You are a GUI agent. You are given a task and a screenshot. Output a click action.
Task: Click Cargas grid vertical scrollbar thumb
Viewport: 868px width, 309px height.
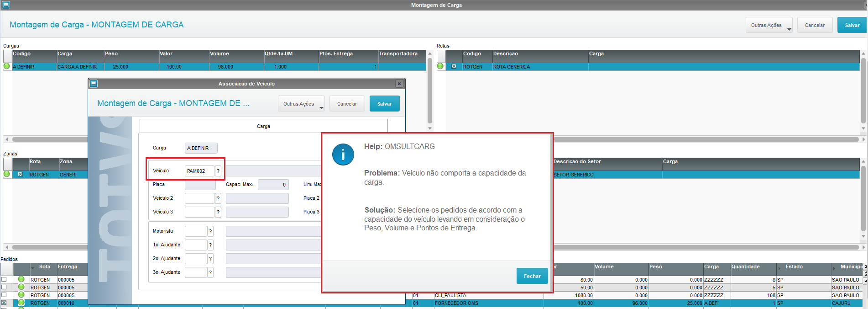pos(430,90)
